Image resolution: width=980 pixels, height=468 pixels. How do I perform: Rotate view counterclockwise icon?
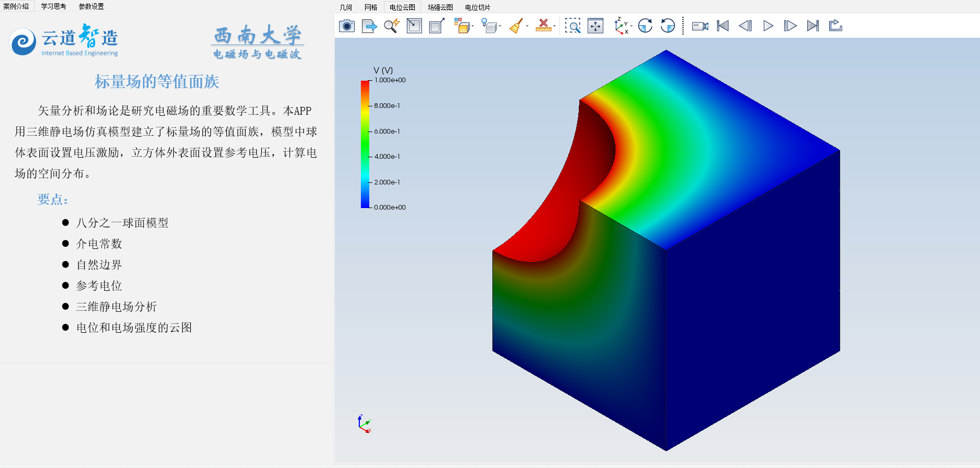(668, 26)
